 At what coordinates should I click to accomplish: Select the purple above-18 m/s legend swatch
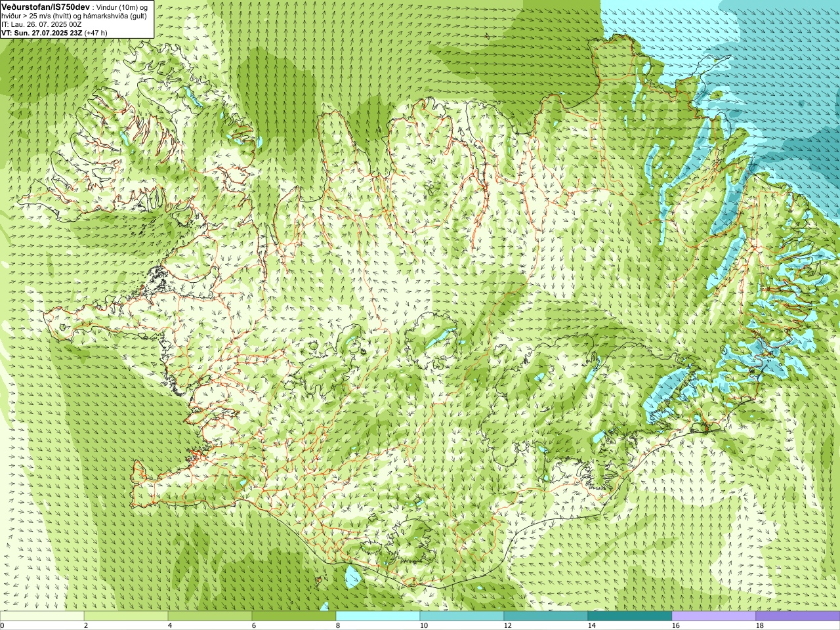pos(798,616)
